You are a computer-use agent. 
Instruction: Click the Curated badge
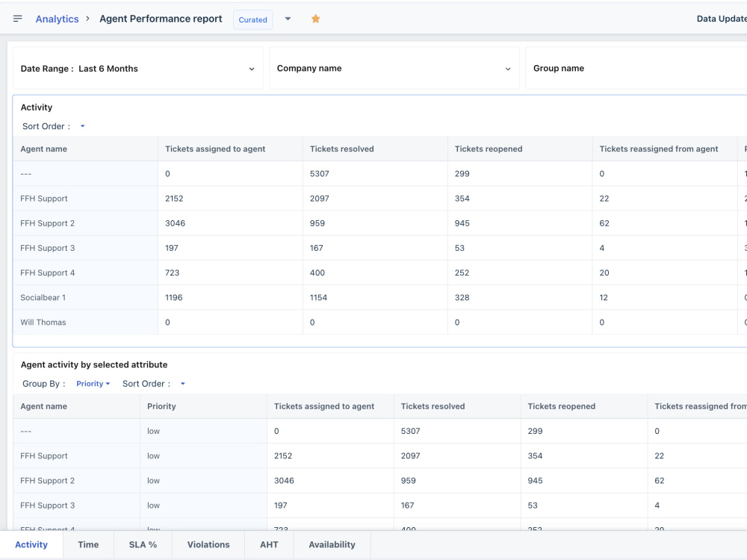[x=253, y=19]
